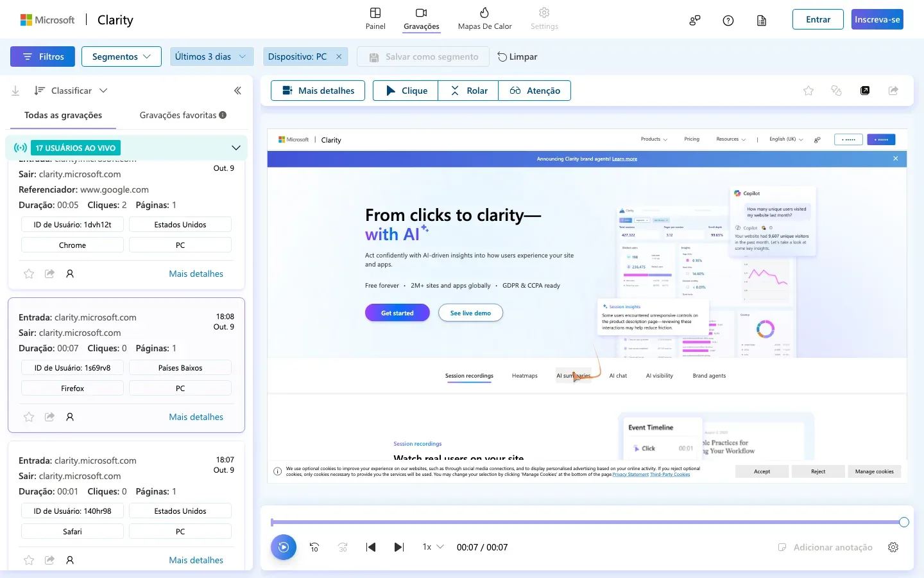Click the handle at the timeline's end
This screenshot has height=578, width=924.
pyautogui.click(x=903, y=522)
